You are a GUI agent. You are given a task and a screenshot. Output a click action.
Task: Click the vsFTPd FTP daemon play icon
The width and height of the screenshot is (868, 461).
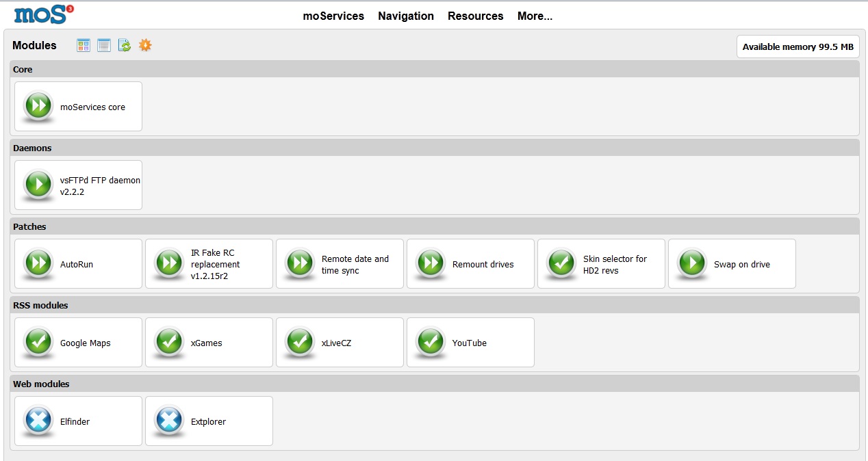38,185
